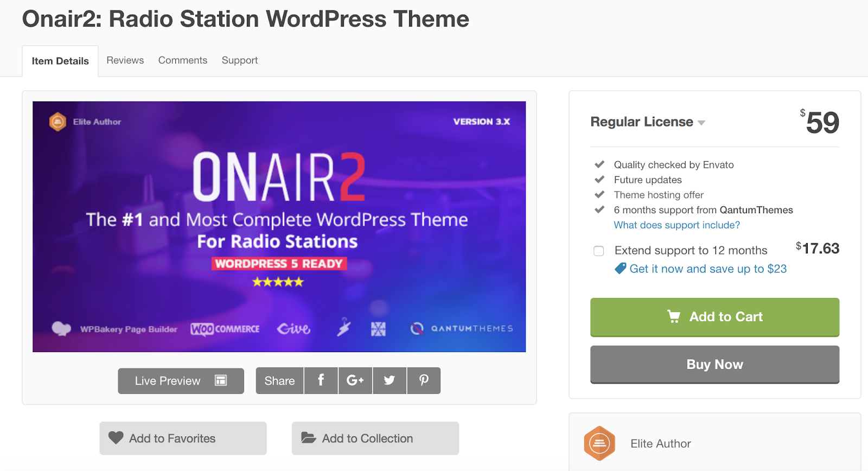This screenshot has width=868, height=471.
Task: Click the Onair2 theme preview banner
Action: (x=279, y=227)
